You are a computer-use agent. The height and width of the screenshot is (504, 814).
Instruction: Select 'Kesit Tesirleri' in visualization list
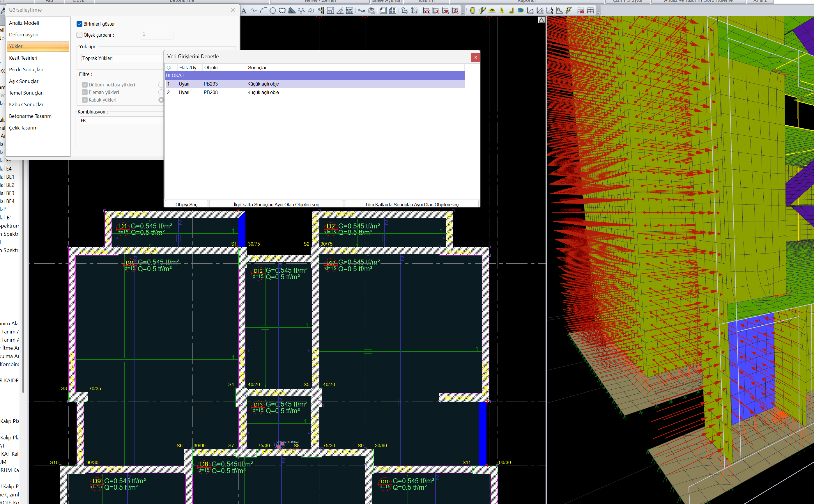pos(23,58)
